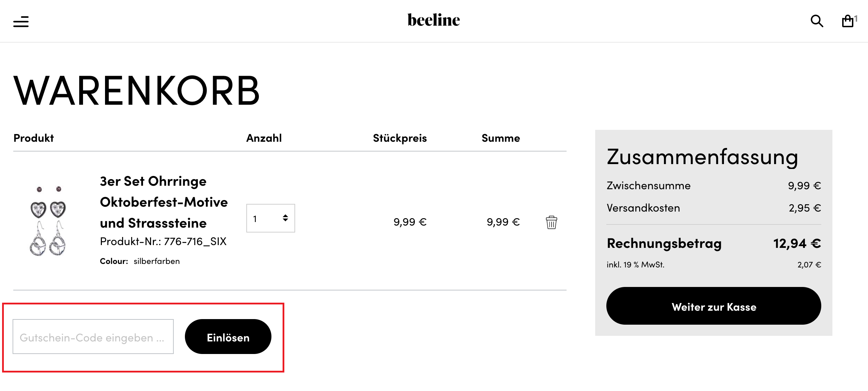Delete the earrings item with trash icon

tap(551, 222)
